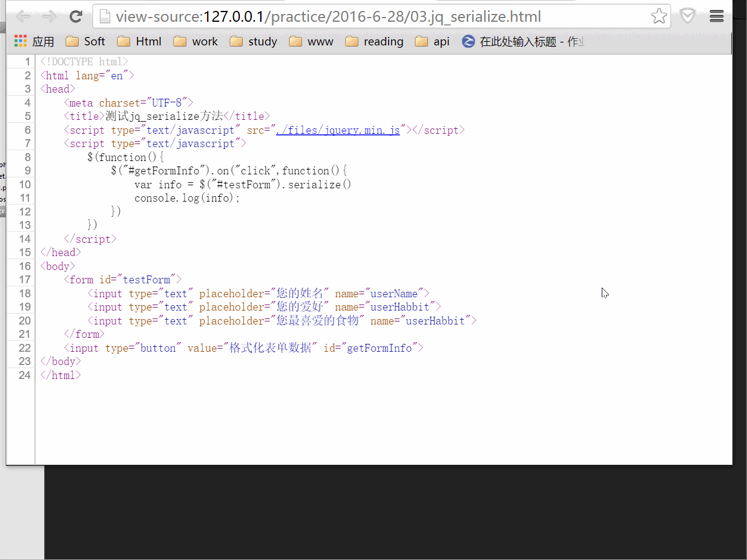Viewport: 747px width, 560px height.
Task: Open the reading bookmarks folder
Action: (374, 41)
